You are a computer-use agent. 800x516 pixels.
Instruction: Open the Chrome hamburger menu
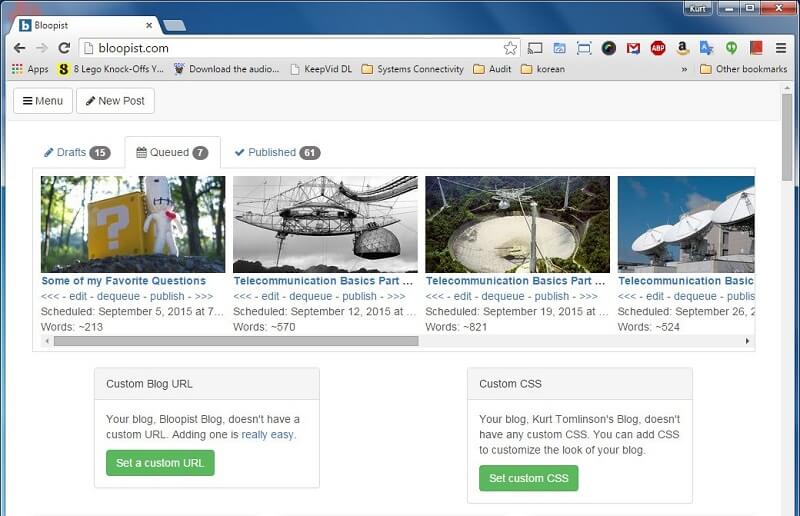point(781,48)
